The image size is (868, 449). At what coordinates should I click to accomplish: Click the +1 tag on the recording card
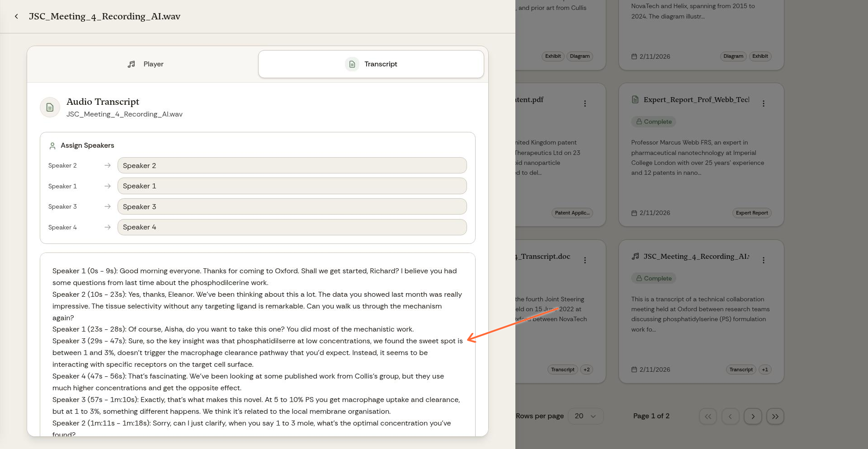pos(764,369)
